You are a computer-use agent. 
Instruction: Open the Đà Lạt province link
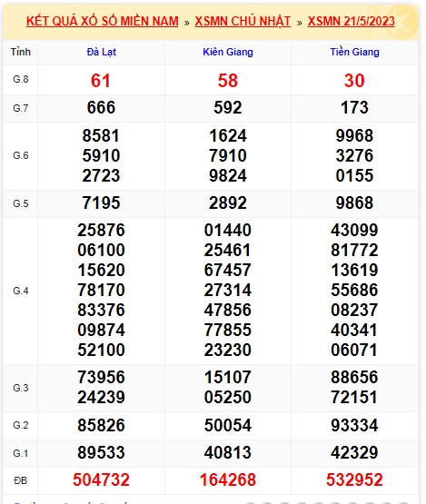tap(101, 52)
